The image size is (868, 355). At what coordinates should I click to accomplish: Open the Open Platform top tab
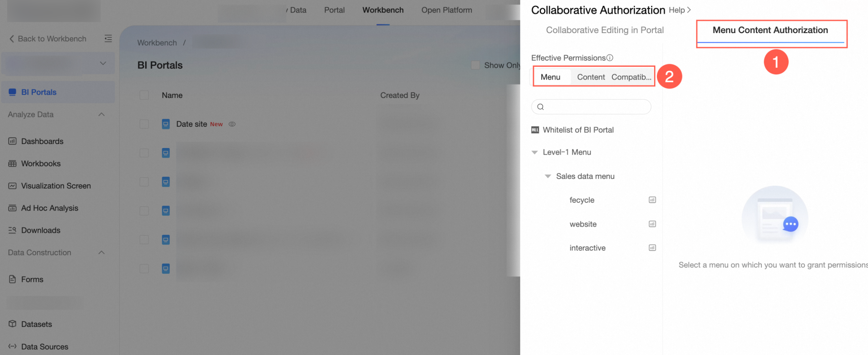446,10
